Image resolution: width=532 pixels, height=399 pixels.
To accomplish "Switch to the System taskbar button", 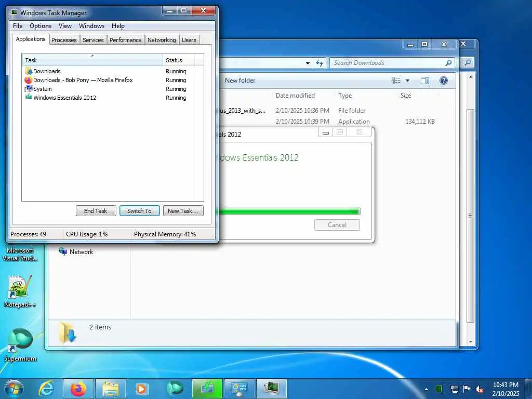I will [x=239, y=389].
